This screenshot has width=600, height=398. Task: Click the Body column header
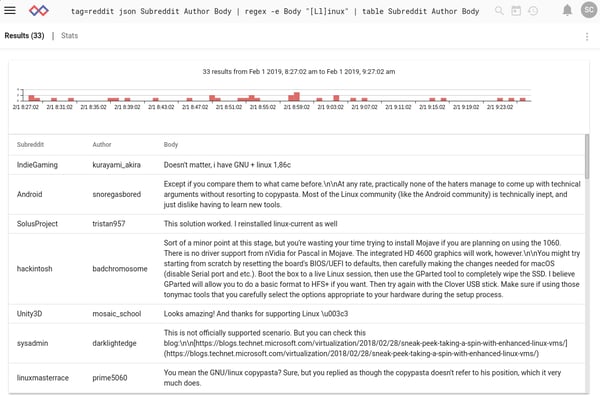[171, 144]
